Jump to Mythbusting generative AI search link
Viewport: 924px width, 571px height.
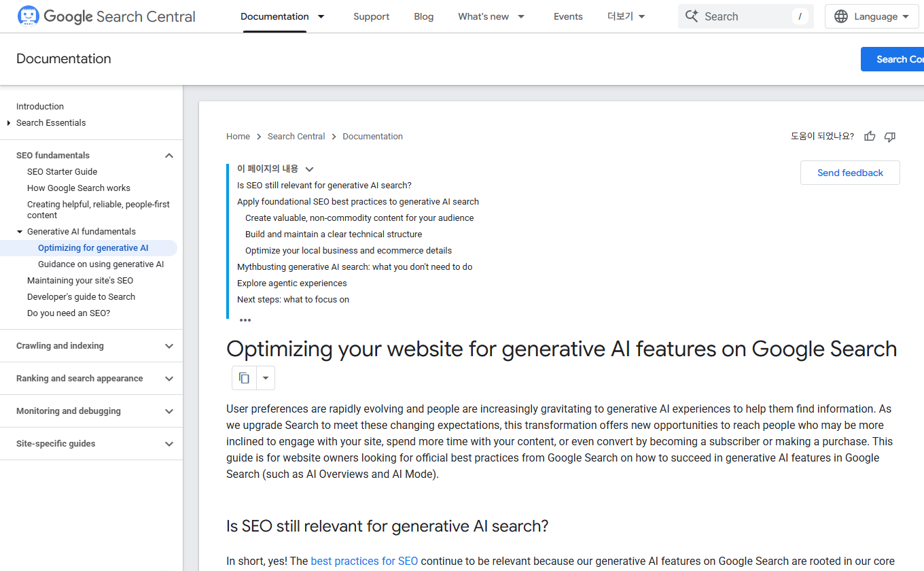tap(355, 267)
